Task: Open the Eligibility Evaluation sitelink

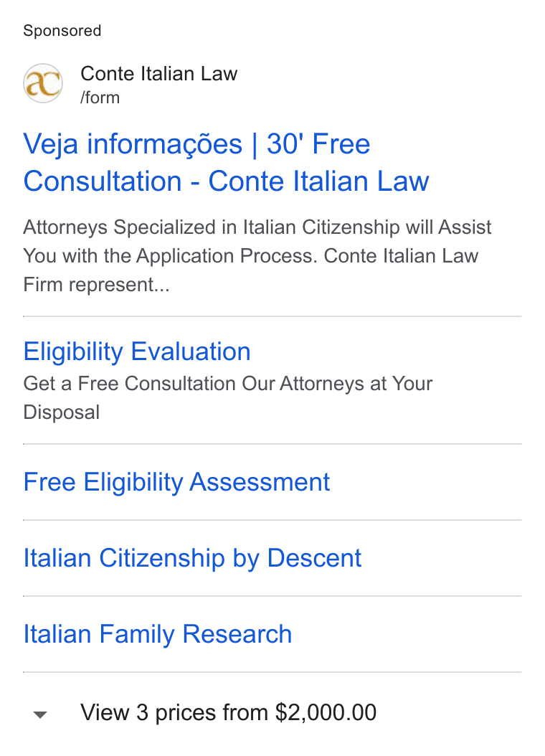Action: (x=137, y=351)
